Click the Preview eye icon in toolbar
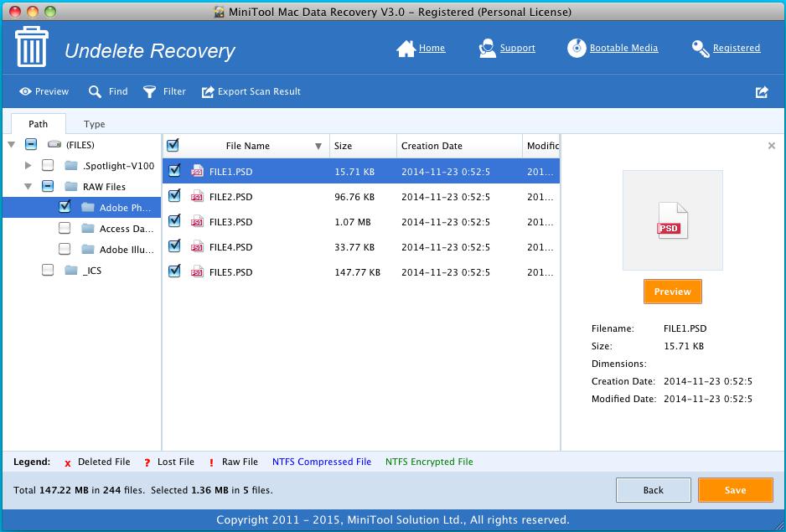The height and width of the screenshot is (532, 786). click(x=25, y=92)
